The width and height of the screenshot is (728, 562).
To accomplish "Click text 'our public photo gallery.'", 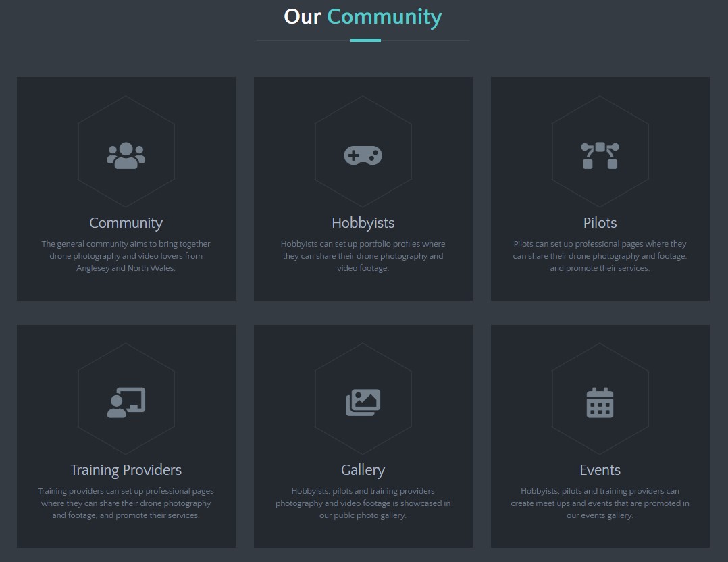I will tap(363, 515).
